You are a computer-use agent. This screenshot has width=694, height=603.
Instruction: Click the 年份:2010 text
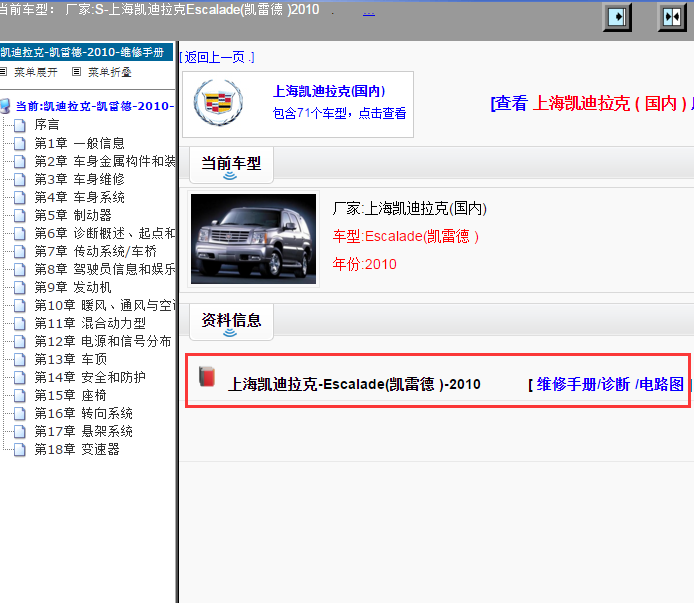point(365,264)
